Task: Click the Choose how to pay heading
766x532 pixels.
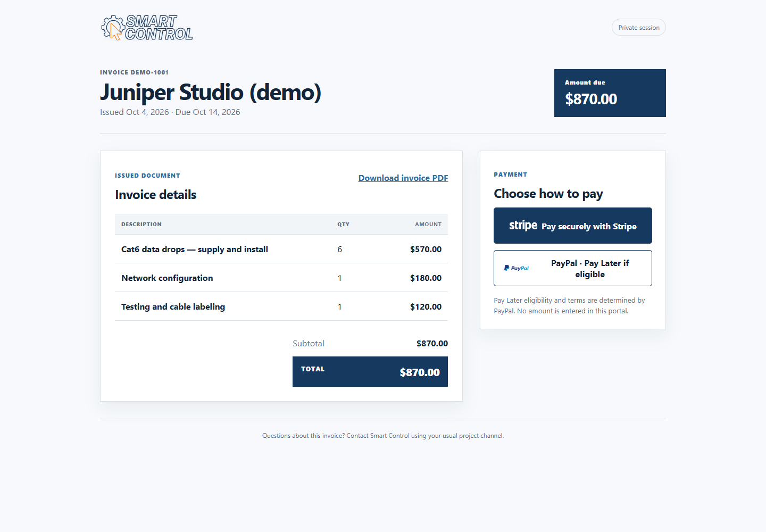Action: tap(548, 194)
